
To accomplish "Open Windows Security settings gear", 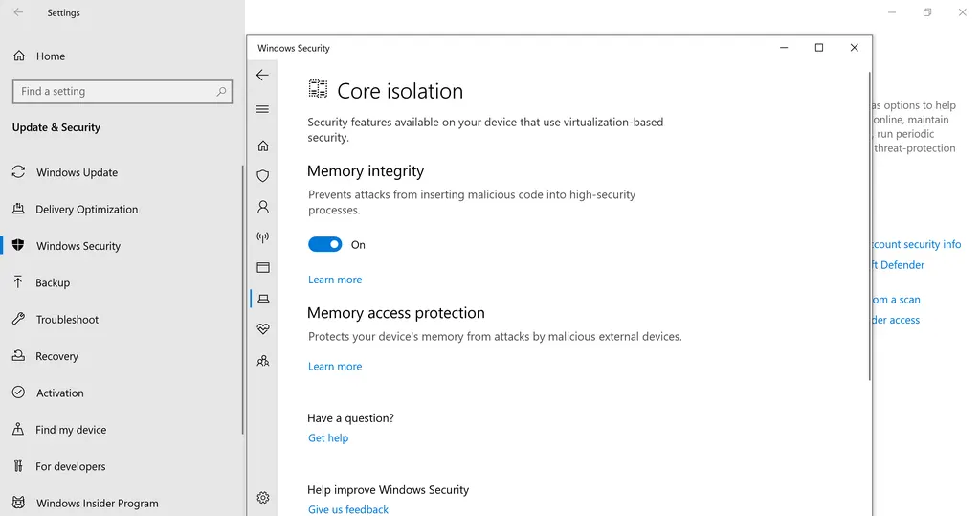I will pyautogui.click(x=263, y=498).
